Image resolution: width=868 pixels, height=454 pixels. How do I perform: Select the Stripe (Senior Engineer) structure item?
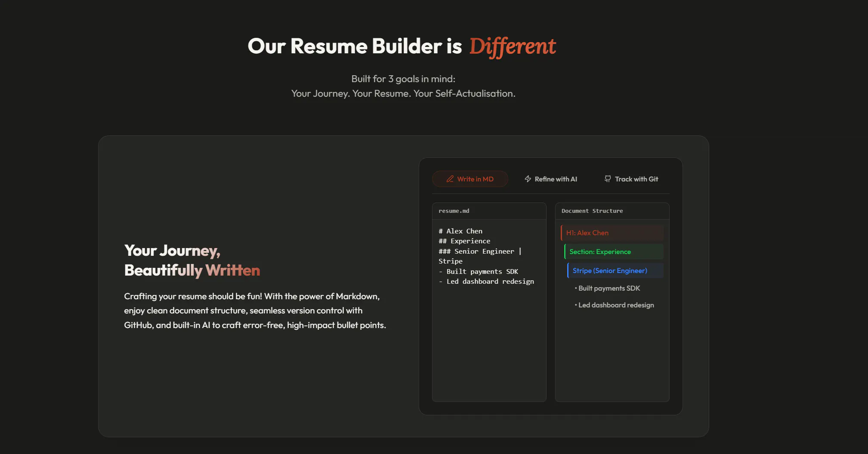tap(615, 270)
